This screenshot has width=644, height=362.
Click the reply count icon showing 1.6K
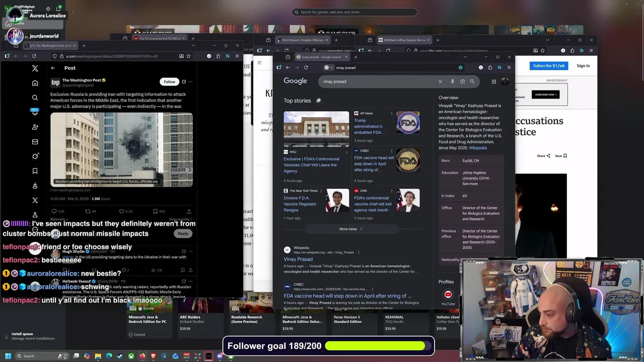click(54, 212)
